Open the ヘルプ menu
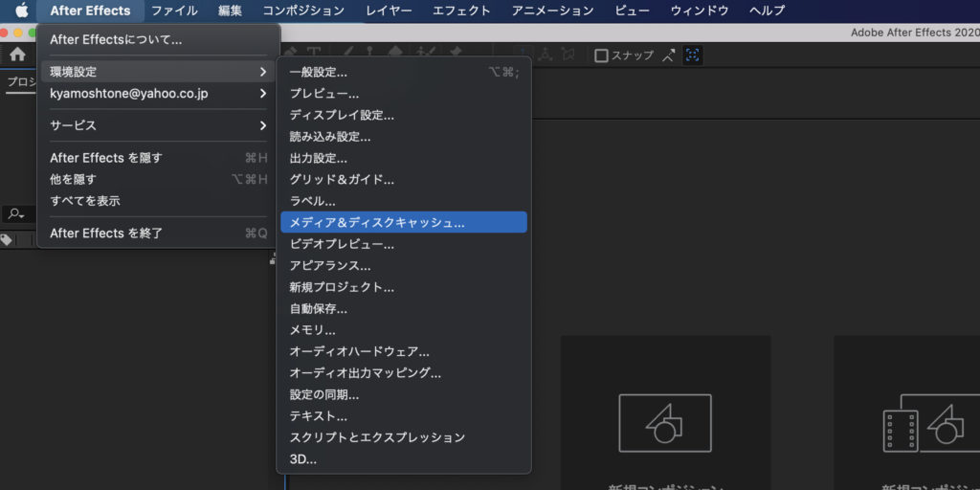This screenshot has width=980, height=490. [x=767, y=11]
